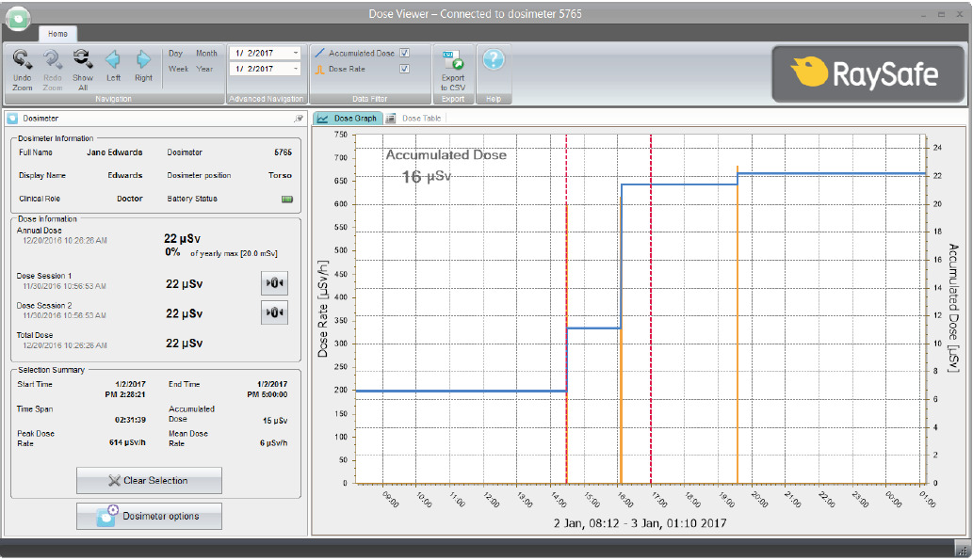Click the Export to CSV icon
Screen dimensions: 973x560
click(x=453, y=60)
